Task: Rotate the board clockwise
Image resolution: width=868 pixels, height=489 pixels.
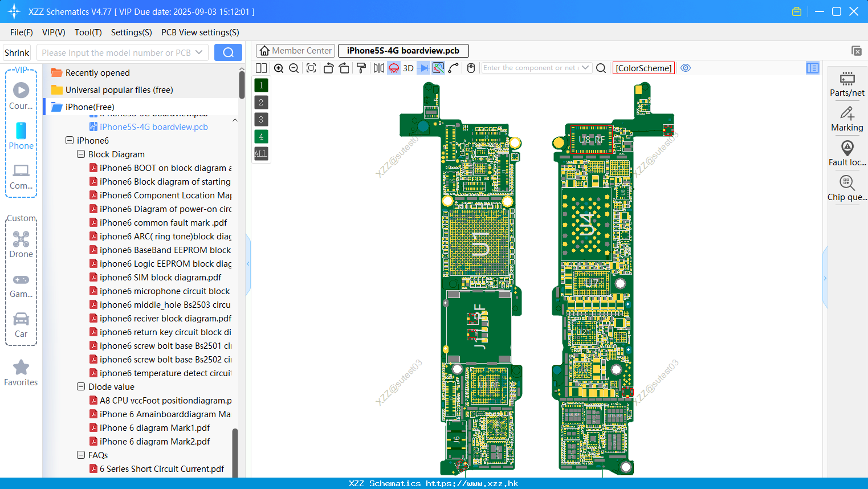Action: coord(344,68)
